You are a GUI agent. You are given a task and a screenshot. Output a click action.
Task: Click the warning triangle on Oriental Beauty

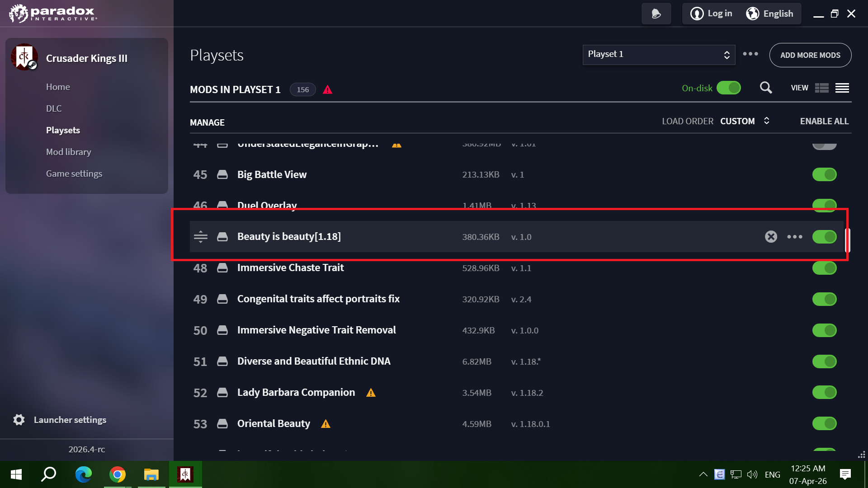[326, 424]
